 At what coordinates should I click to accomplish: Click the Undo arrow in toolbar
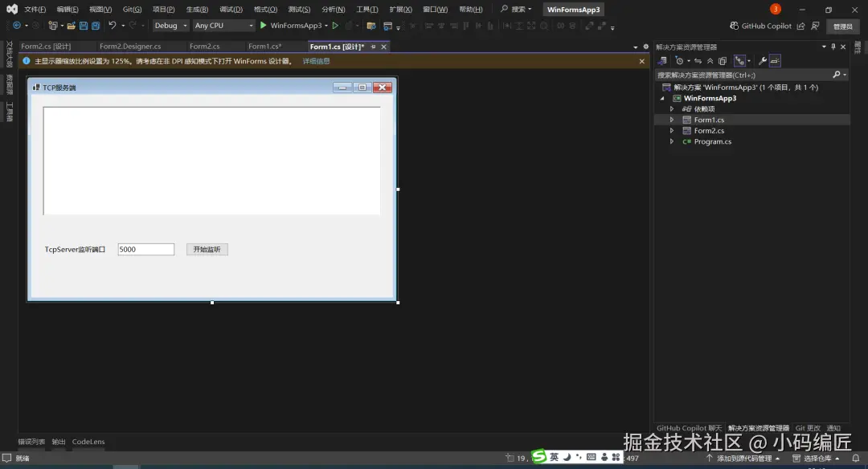click(x=113, y=26)
